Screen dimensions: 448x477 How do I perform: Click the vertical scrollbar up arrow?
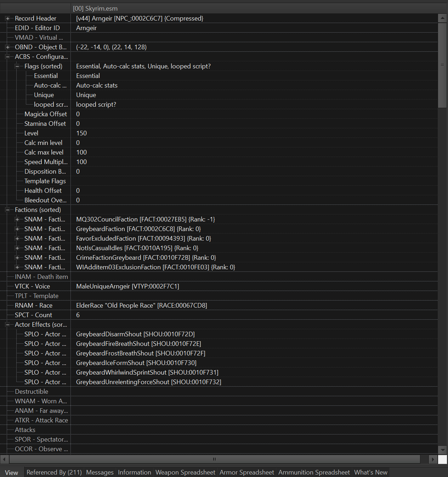[x=442, y=18]
